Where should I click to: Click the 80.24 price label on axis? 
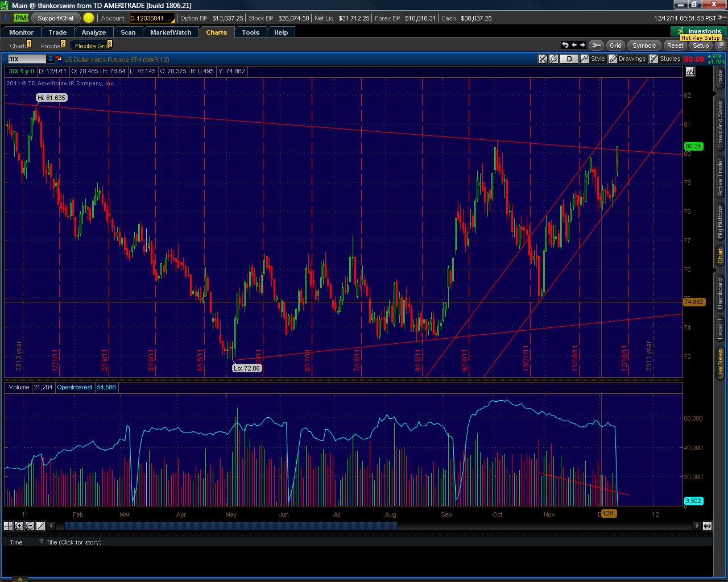pyautogui.click(x=694, y=146)
